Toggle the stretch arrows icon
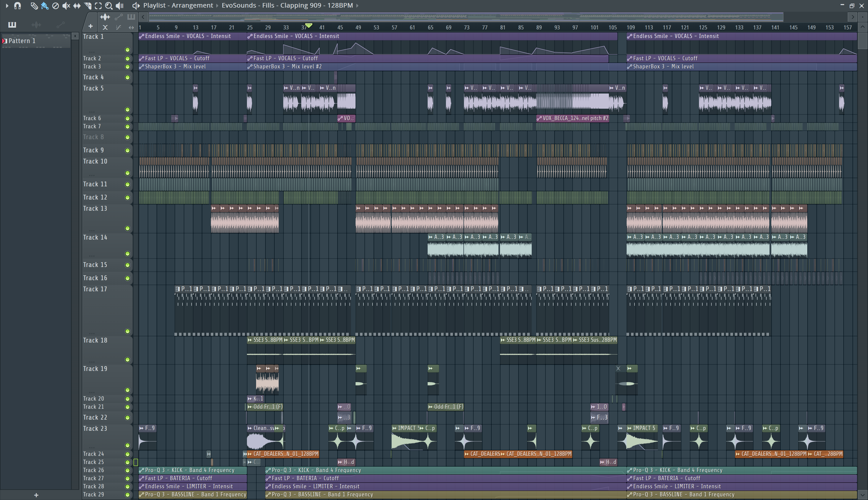Screen dimensions: 868x500 point(131,27)
